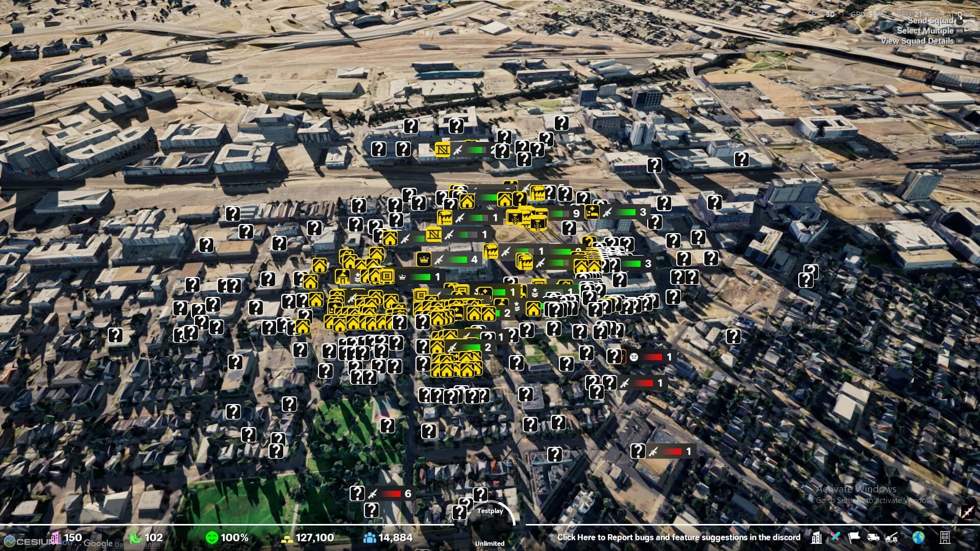Launch the missile rocket icon

(x=967, y=512)
